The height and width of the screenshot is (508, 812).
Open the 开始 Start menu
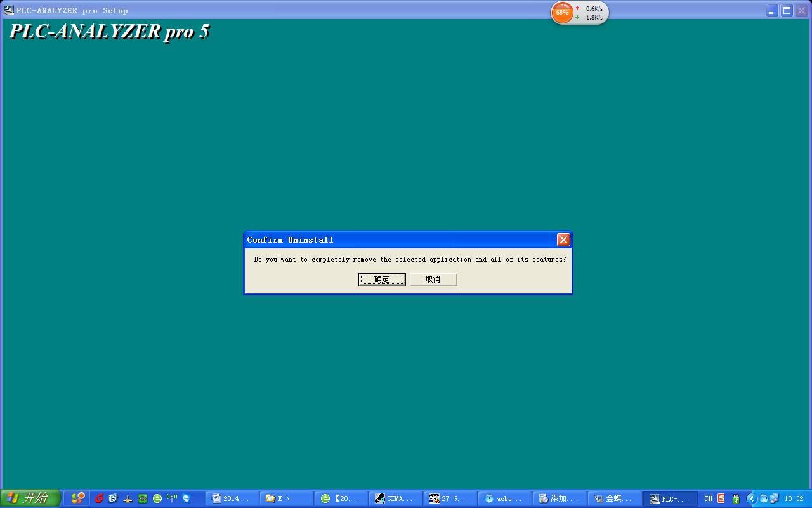(x=30, y=498)
